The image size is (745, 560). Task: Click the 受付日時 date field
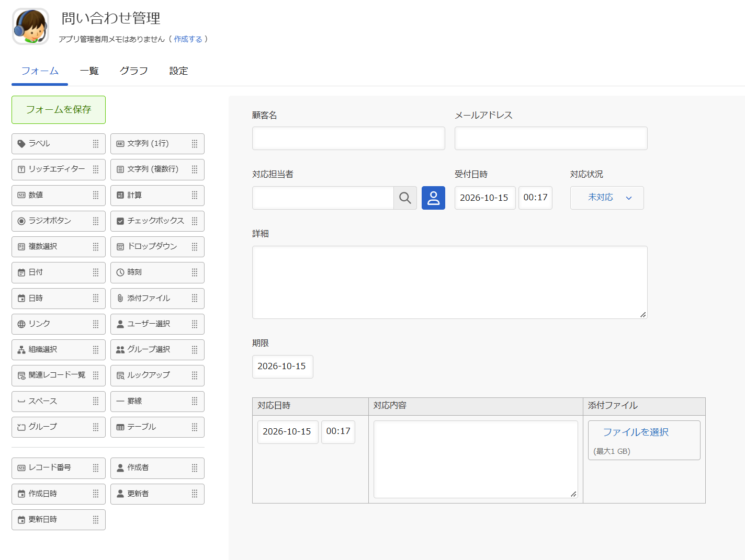pyautogui.click(x=485, y=198)
